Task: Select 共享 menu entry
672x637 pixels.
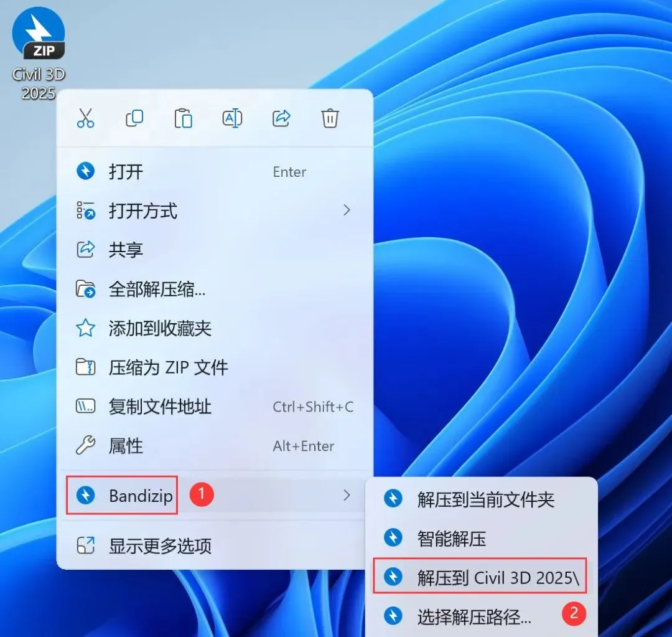Action: click(x=215, y=250)
